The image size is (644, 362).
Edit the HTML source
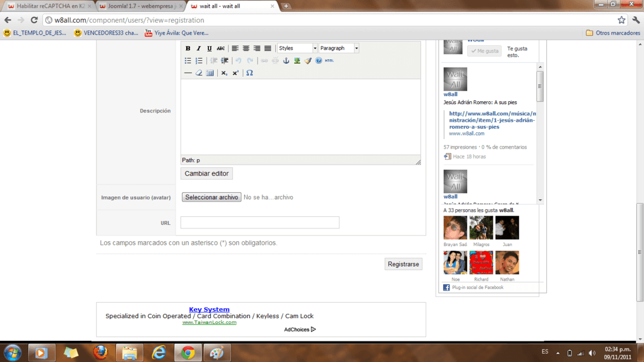click(330, 61)
